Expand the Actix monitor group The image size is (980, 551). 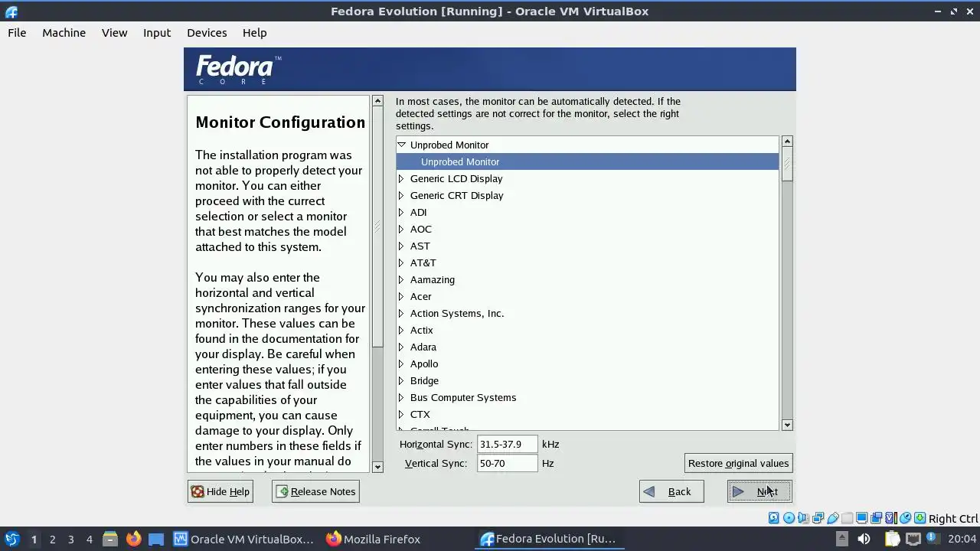401,330
